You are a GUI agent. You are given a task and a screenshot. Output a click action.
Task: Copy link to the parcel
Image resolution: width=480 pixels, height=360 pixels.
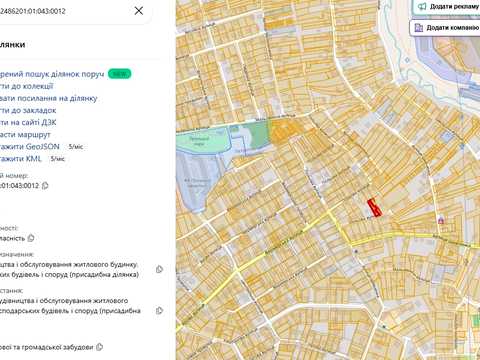click(x=49, y=98)
